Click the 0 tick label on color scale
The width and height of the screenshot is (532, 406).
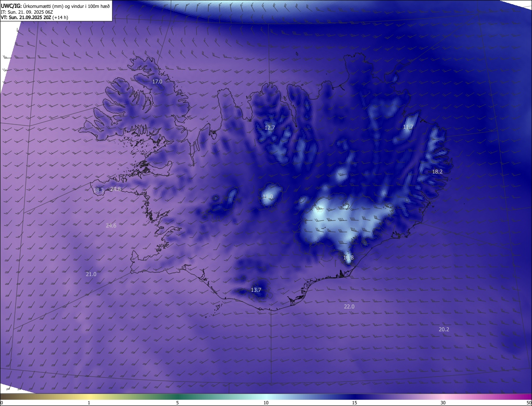pyautogui.click(x=2, y=403)
